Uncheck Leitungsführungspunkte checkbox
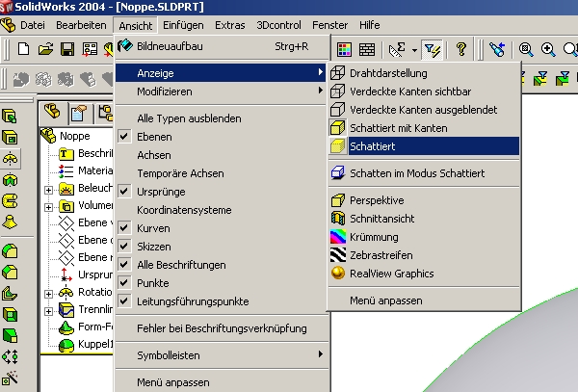 click(124, 301)
